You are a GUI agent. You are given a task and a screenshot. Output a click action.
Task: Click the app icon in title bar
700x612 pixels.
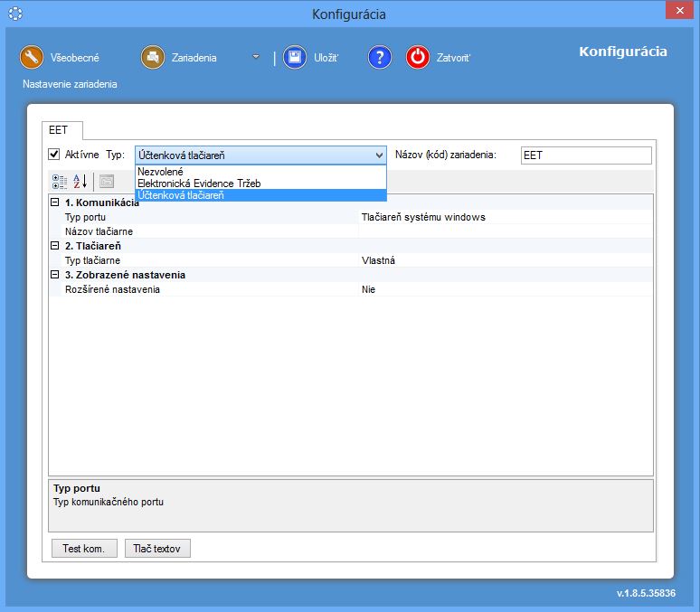(x=15, y=14)
